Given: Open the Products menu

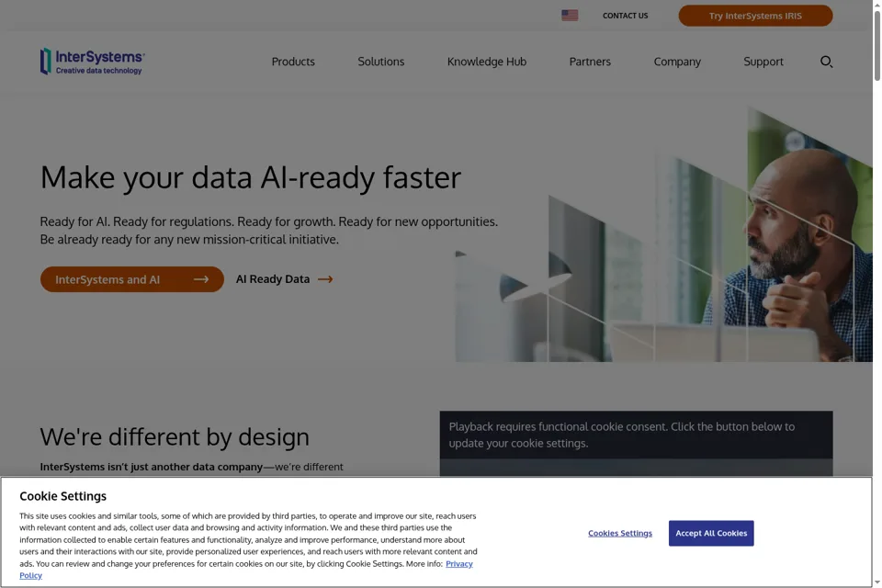Looking at the screenshot, I should (293, 62).
